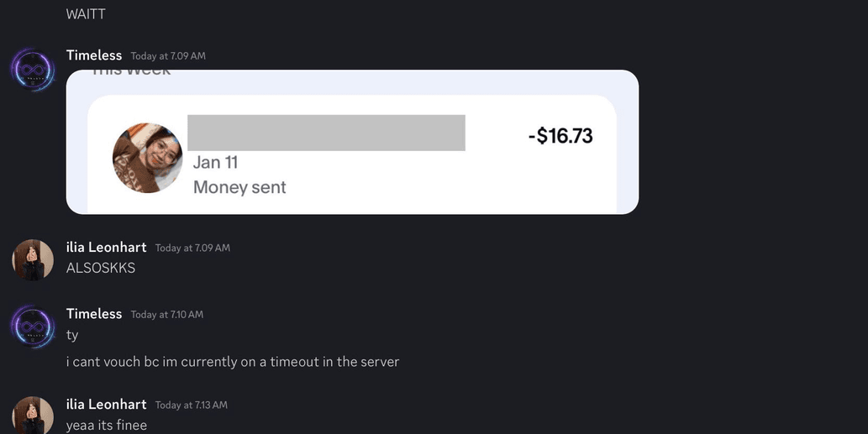Viewport: 868px width, 434px height.
Task: Click the 'Today at 7:13 AM' timestamp
Action: 192,405
